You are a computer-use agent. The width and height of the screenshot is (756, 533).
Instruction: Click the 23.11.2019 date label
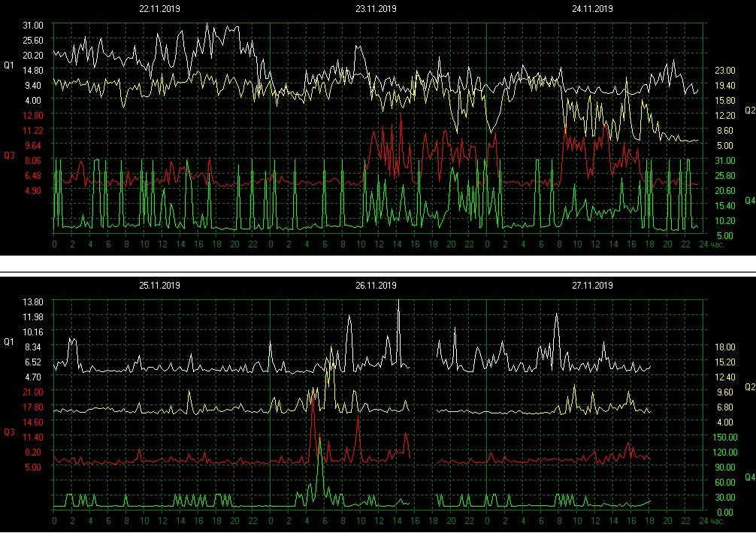click(x=376, y=10)
